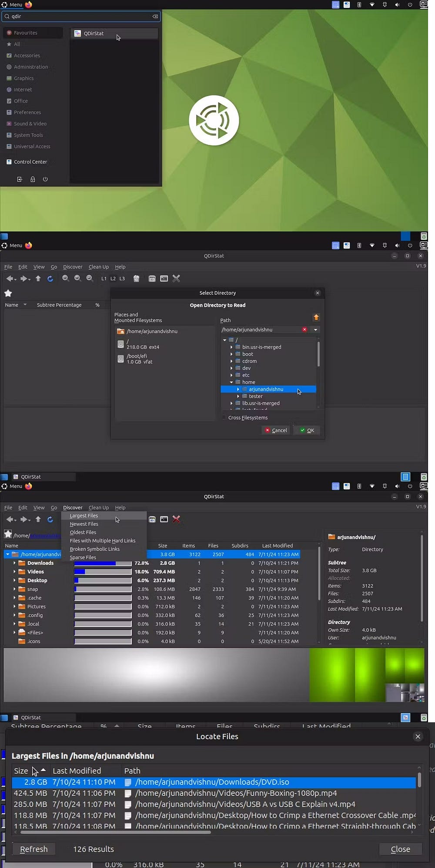Click the Close button in Locate Files
Screen dimensions: 435x868
(400, 849)
